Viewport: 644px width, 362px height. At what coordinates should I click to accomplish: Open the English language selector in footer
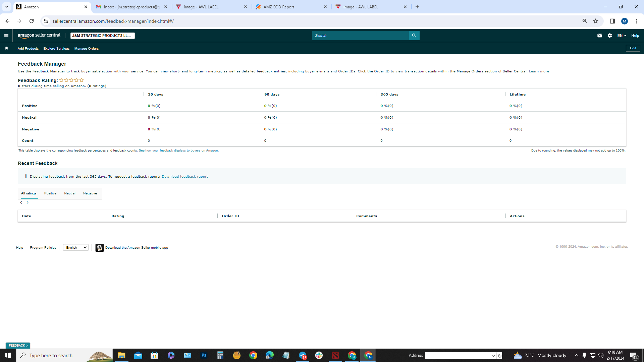[x=76, y=248]
